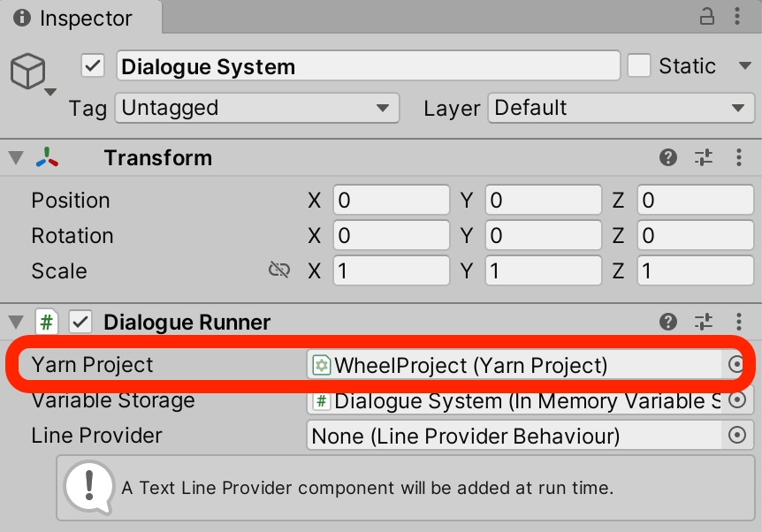
Task: Click the Inspector lock icon
Action: (706, 17)
